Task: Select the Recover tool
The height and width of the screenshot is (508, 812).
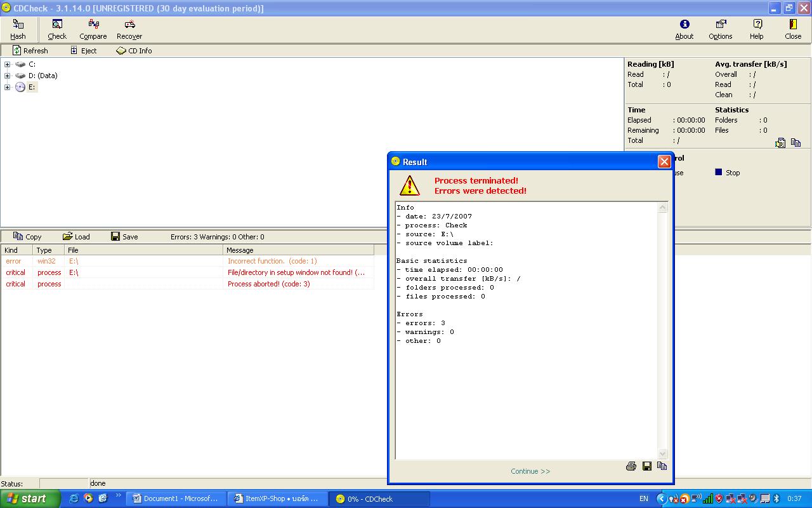Action: [129, 29]
